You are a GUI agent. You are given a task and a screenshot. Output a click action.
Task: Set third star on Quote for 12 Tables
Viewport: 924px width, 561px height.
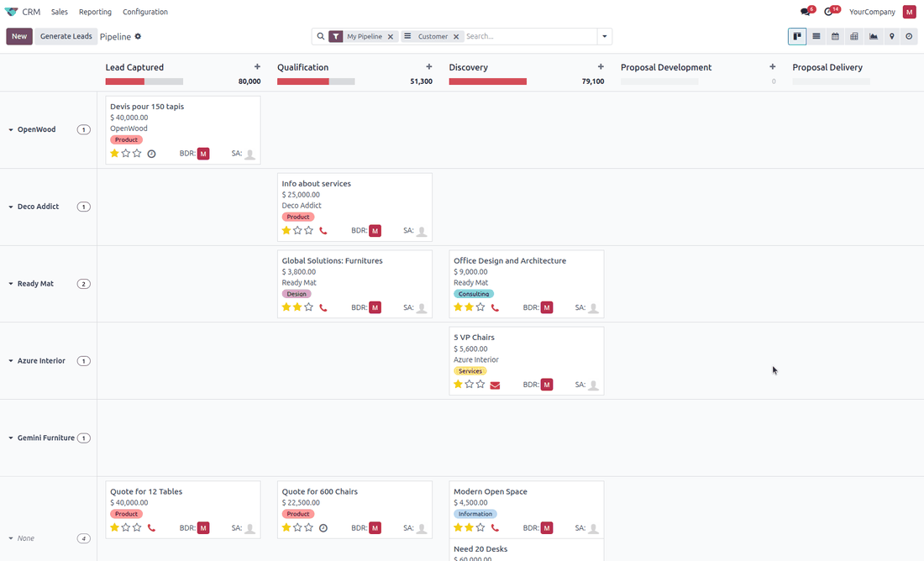click(x=137, y=527)
